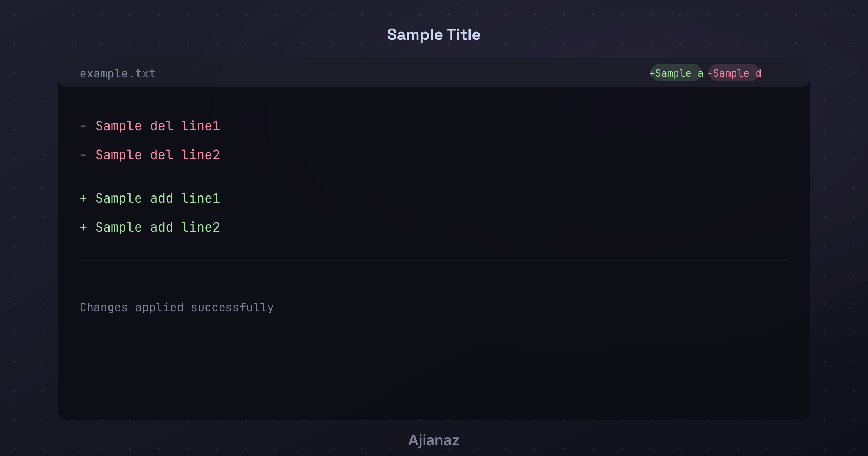Click the minus symbol in the red badge
The image size is (868, 456).
click(x=710, y=73)
